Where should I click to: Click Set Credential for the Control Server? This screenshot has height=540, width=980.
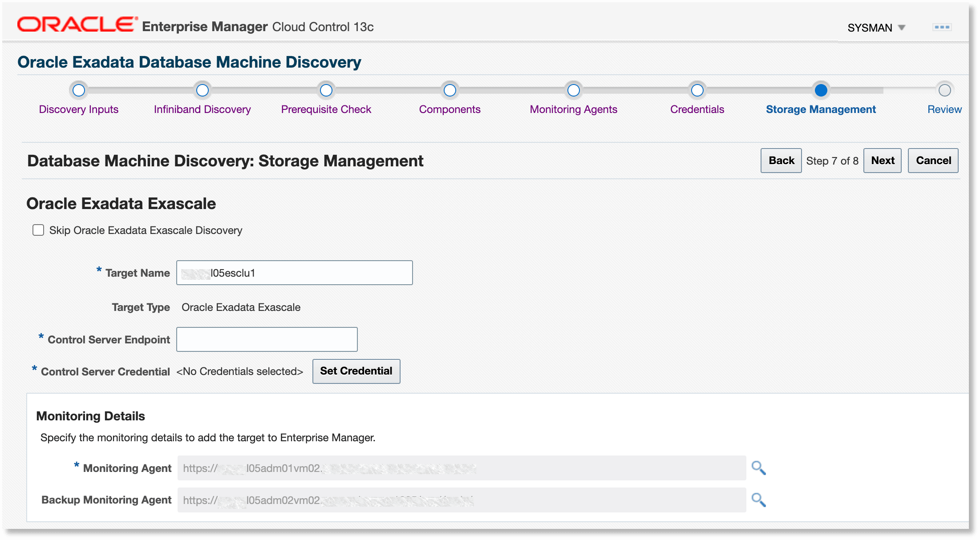[356, 371]
